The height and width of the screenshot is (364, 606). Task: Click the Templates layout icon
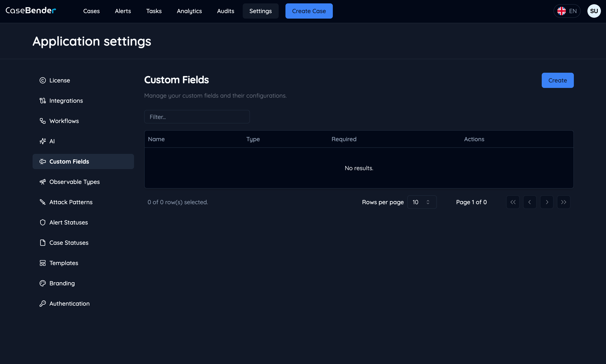point(43,263)
